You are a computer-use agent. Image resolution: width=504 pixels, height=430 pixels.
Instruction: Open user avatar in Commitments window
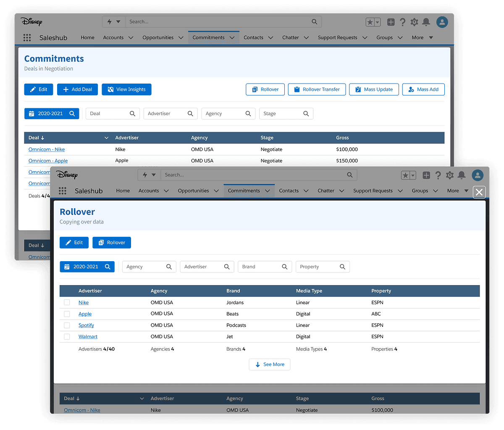pyautogui.click(x=442, y=22)
